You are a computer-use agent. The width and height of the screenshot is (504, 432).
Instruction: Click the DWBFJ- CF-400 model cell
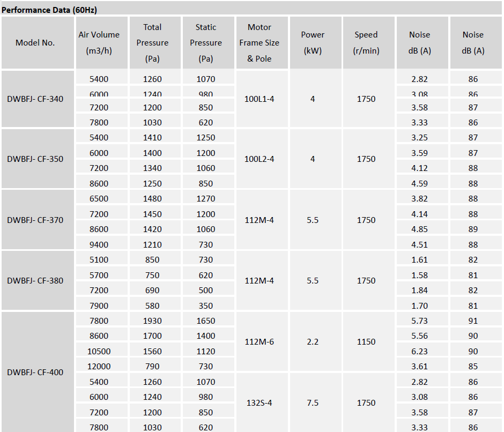(35, 372)
